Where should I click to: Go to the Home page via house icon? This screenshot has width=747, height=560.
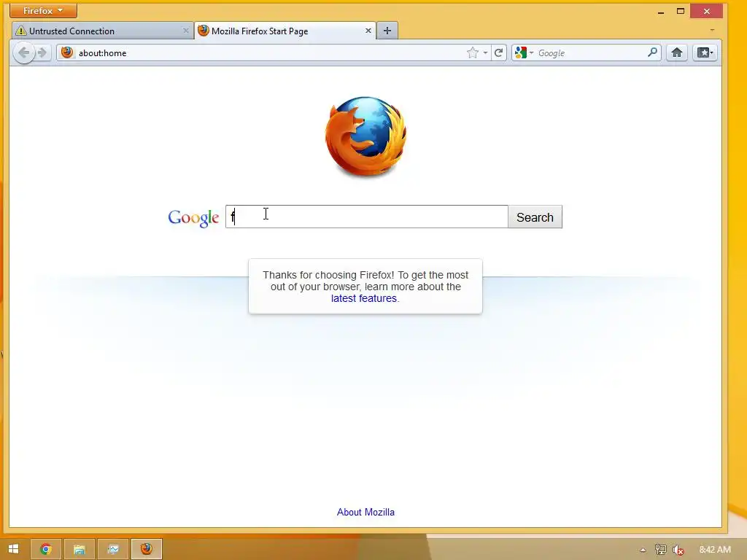(x=676, y=52)
